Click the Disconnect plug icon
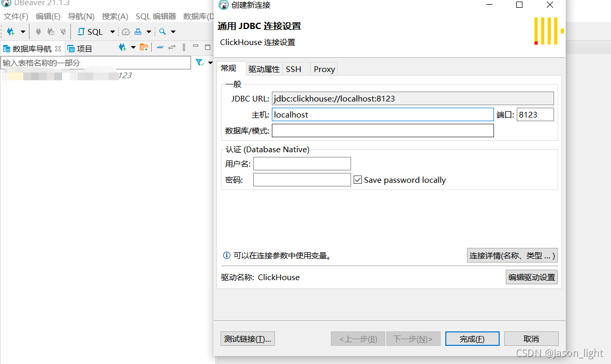 pos(63,32)
